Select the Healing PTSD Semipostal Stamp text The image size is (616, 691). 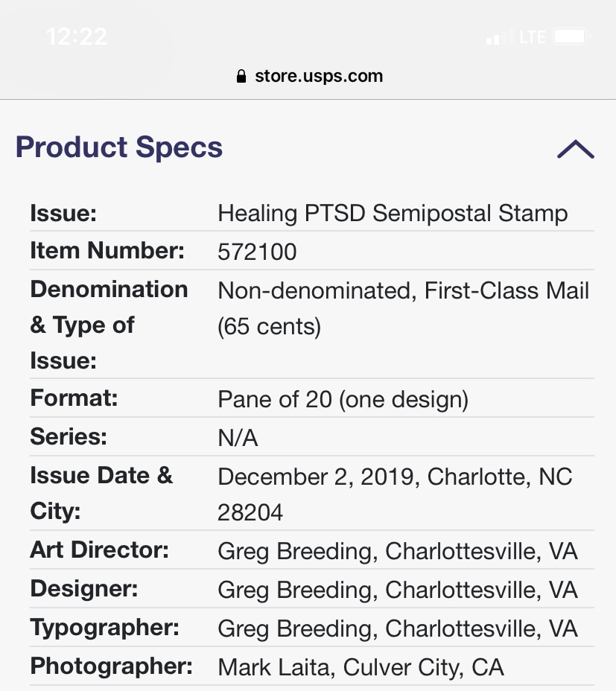(x=393, y=214)
